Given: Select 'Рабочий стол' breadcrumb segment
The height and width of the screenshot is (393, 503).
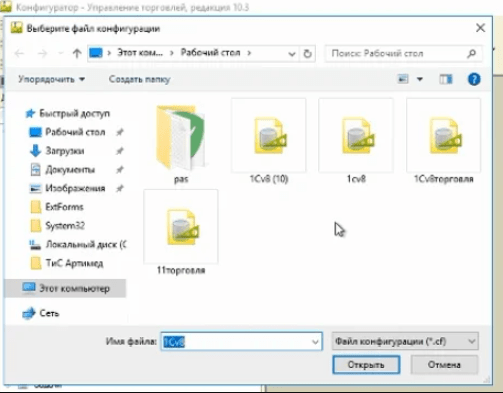Looking at the screenshot, I should pyautogui.click(x=210, y=53).
